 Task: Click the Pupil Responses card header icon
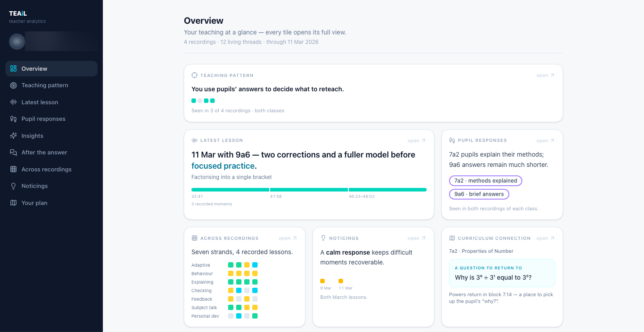click(452, 140)
